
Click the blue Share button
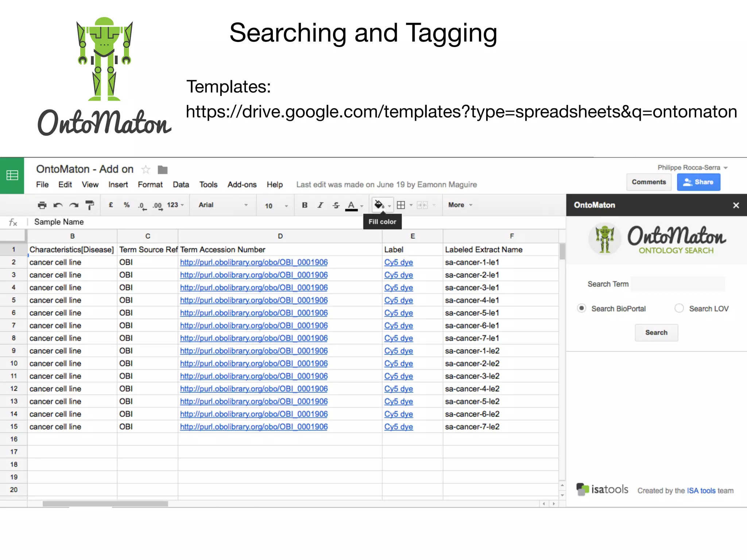point(698,182)
